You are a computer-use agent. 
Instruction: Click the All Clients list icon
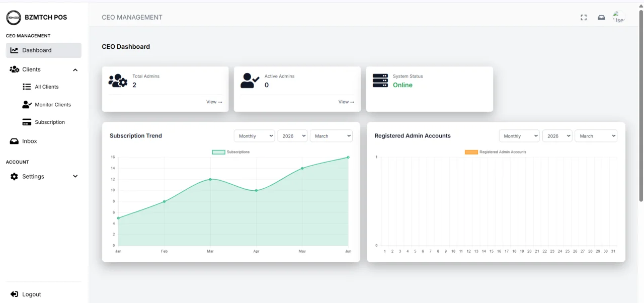click(x=27, y=87)
